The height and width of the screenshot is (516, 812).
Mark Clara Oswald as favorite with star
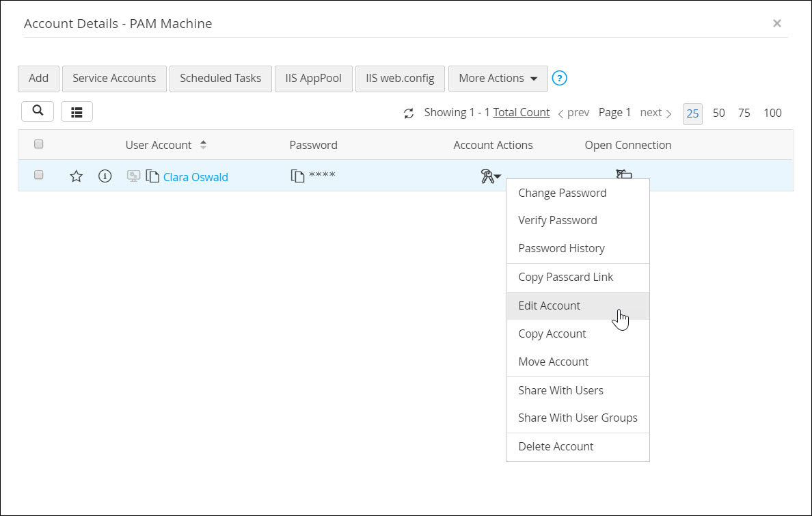(x=76, y=176)
